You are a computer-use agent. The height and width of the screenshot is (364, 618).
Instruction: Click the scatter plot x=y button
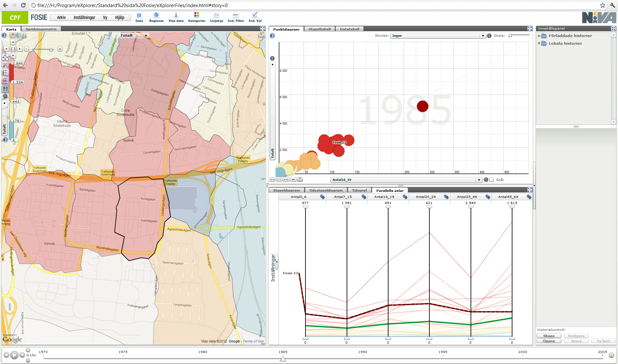tap(286, 180)
